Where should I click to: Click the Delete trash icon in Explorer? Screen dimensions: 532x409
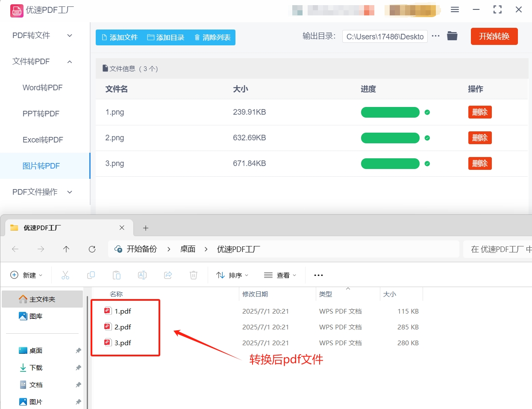(x=193, y=275)
